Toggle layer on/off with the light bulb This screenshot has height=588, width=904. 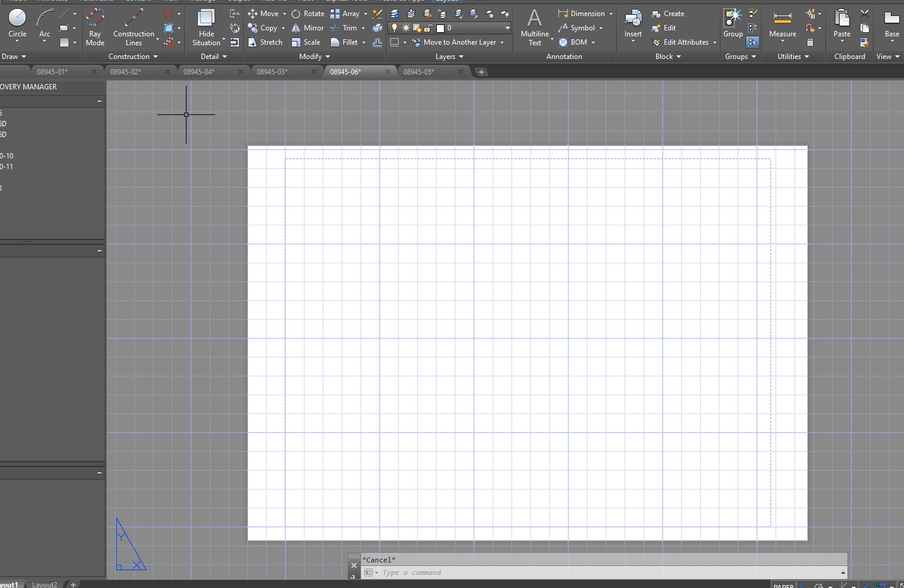pos(394,27)
